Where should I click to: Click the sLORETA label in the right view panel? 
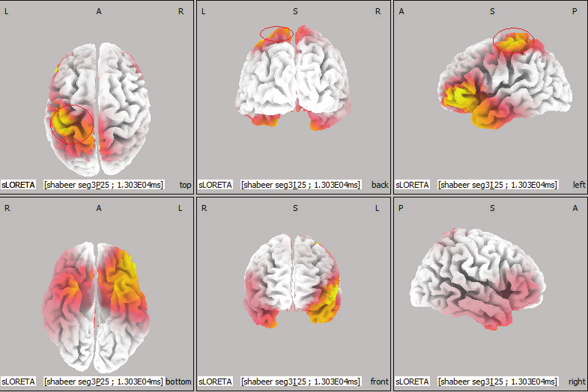(413, 382)
